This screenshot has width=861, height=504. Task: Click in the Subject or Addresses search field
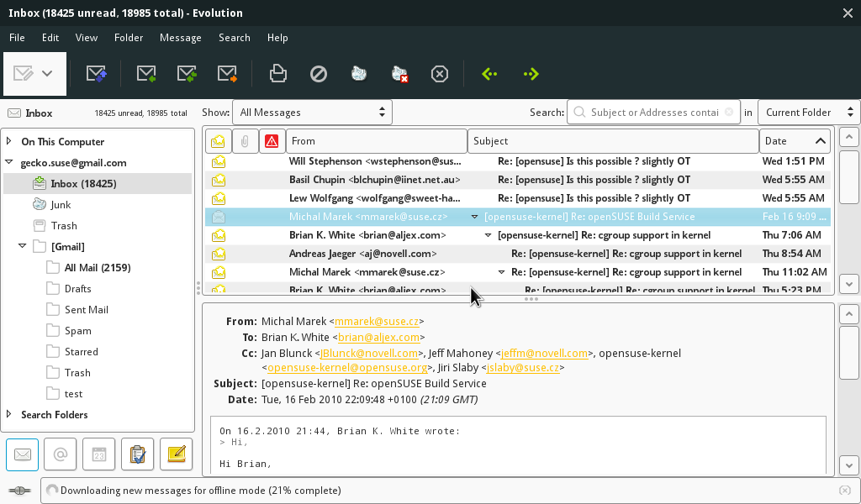pyautogui.click(x=654, y=112)
